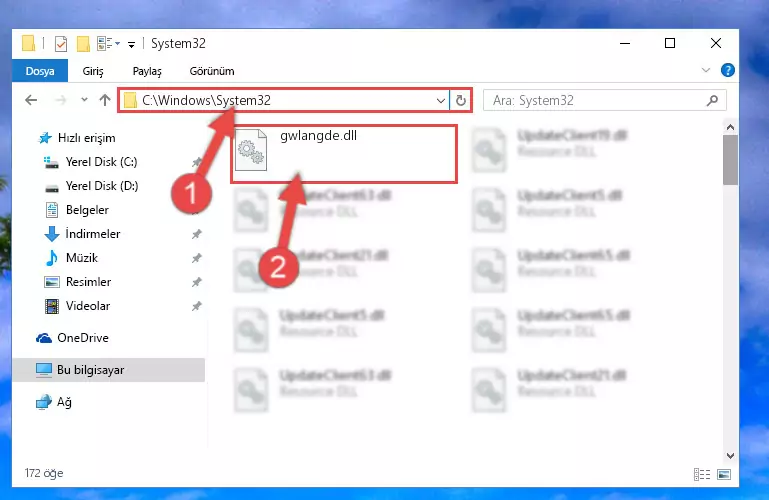Click scroll down arrow of file list
769x500 pixels.
pos(730,456)
